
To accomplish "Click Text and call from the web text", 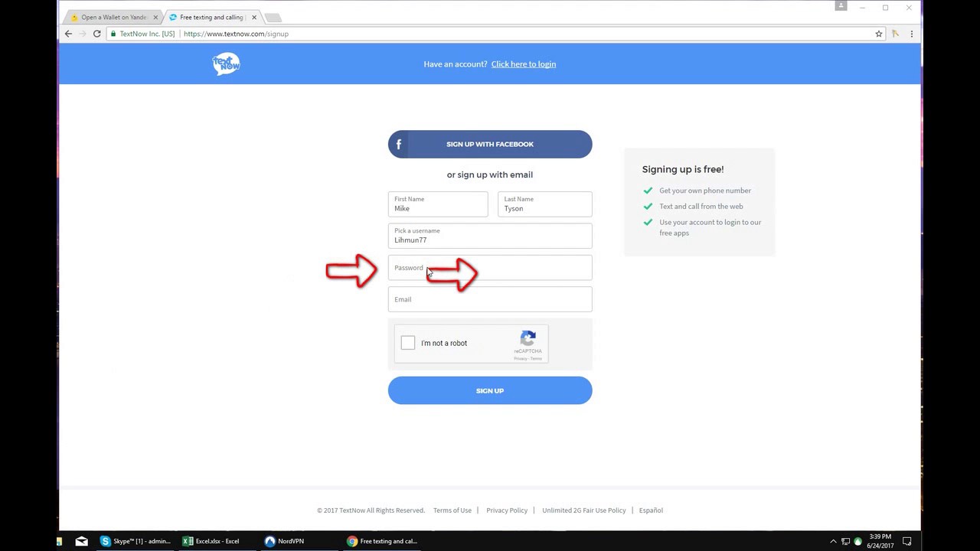I will pos(701,207).
